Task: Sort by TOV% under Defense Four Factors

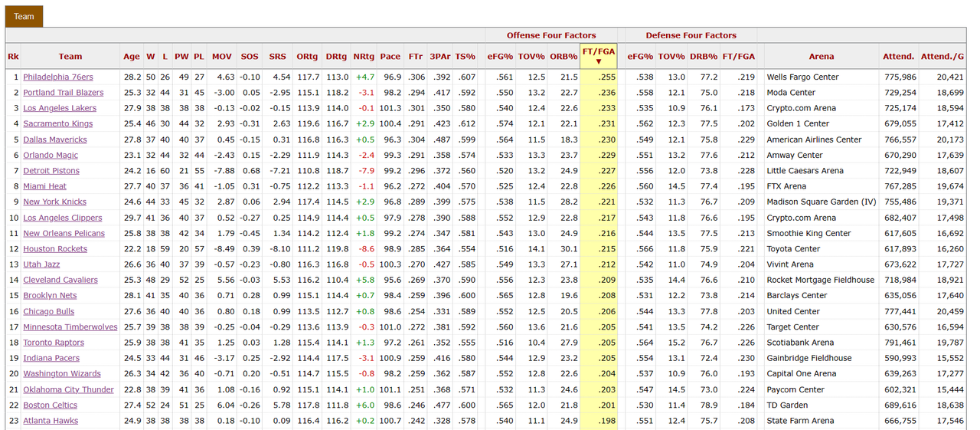Action: click(x=671, y=56)
